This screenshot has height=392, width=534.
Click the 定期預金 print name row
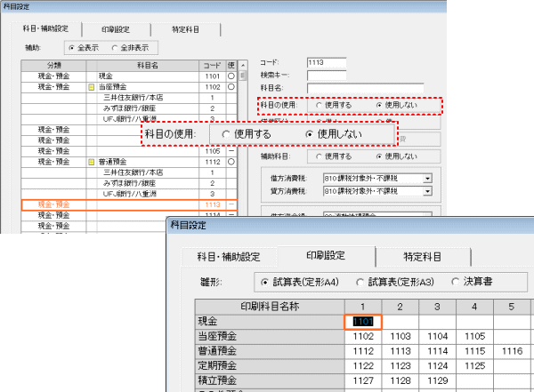[270, 366]
